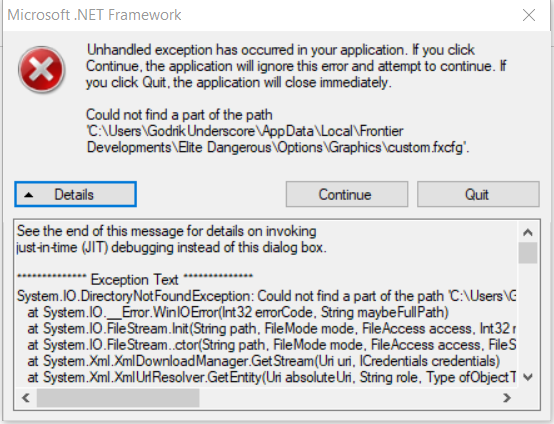Click the Exception Text header line

coord(135,279)
